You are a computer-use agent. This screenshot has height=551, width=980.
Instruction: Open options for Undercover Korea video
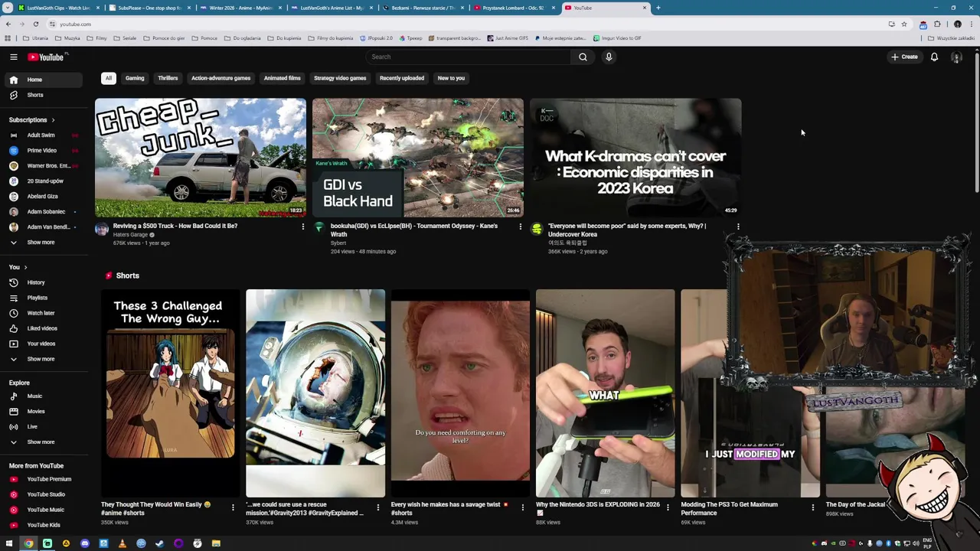click(738, 227)
